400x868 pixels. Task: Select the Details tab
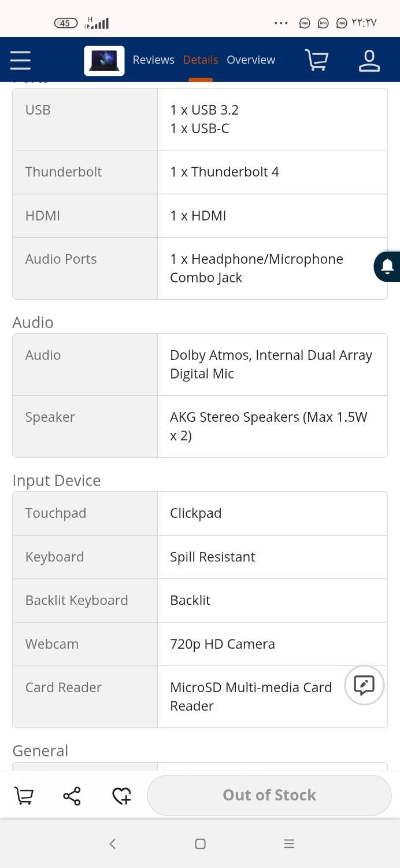point(201,60)
